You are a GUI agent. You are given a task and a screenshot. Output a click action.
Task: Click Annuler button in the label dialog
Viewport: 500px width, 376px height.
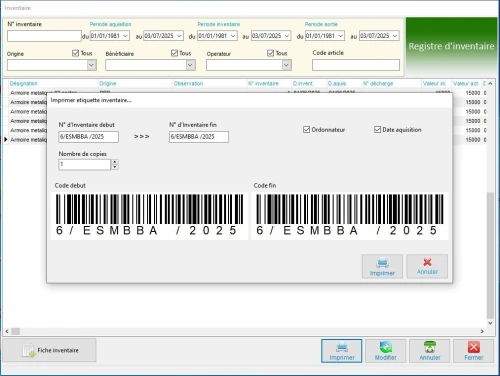click(x=427, y=266)
